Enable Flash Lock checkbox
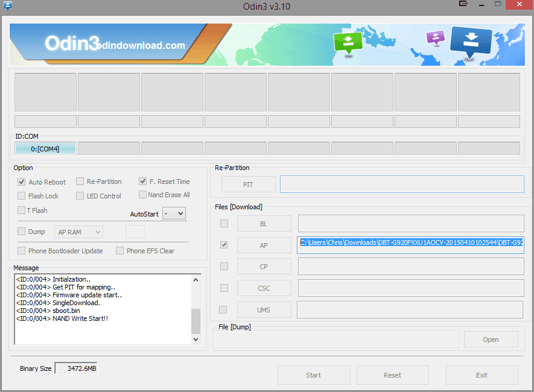This screenshot has width=534, height=392. pyautogui.click(x=22, y=196)
